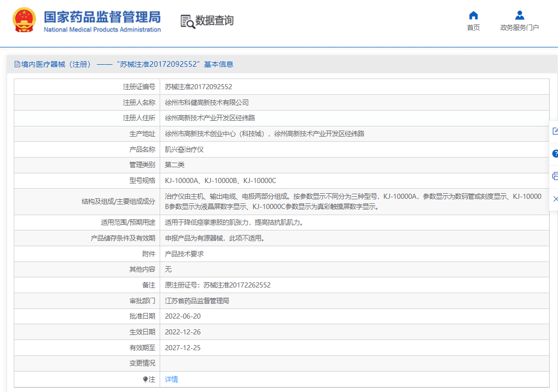Screen dimensions: 558x392
Task: Open the 数据查询 search icon
Action: pyautogui.click(x=188, y=21)
